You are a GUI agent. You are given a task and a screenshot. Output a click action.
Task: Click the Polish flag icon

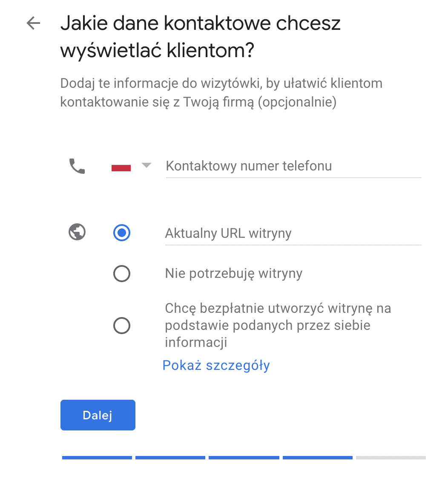(121, 168)
